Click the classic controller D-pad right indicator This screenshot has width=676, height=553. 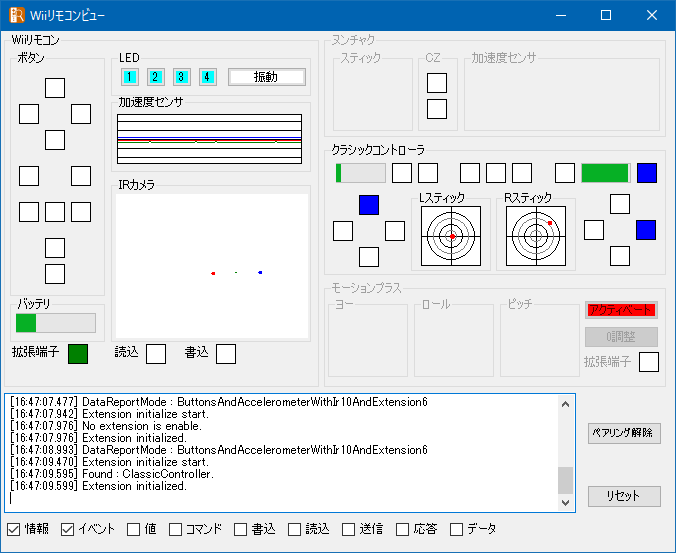[394, 231]
